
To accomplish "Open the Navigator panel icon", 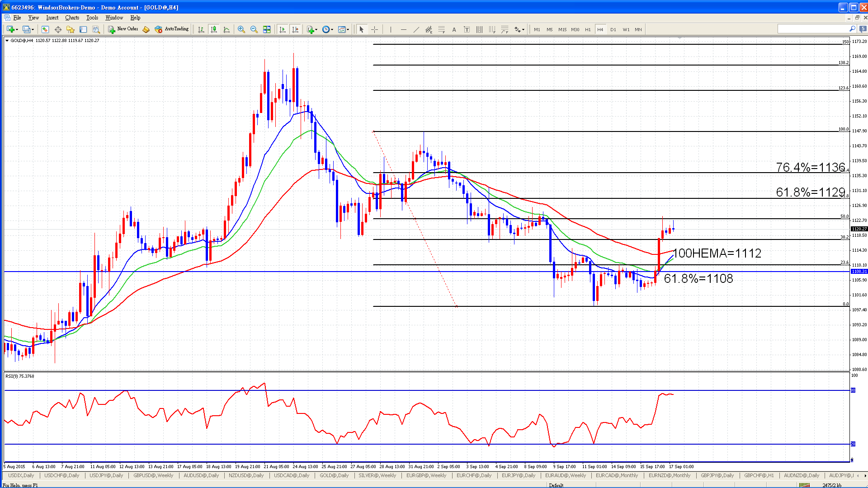I will (71, 29).
